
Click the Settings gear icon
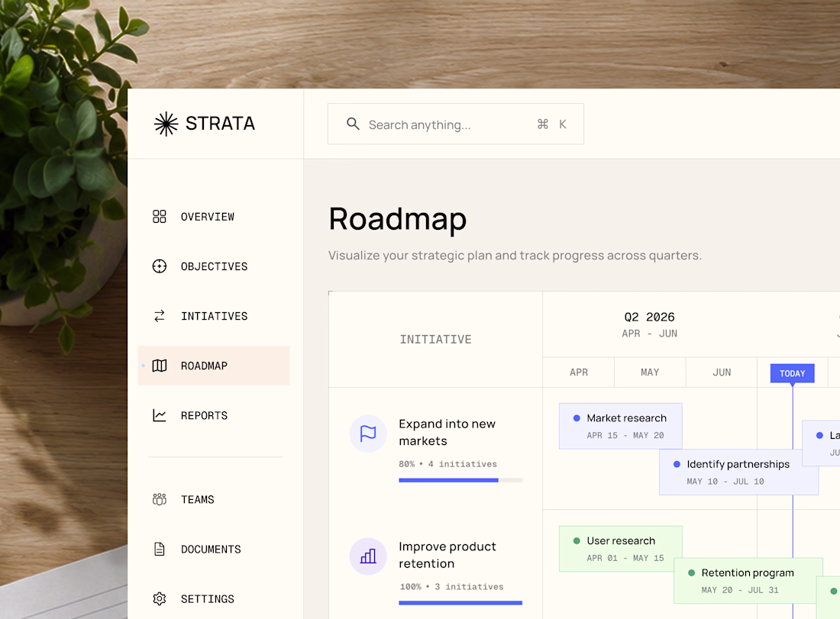pos(159,598)
